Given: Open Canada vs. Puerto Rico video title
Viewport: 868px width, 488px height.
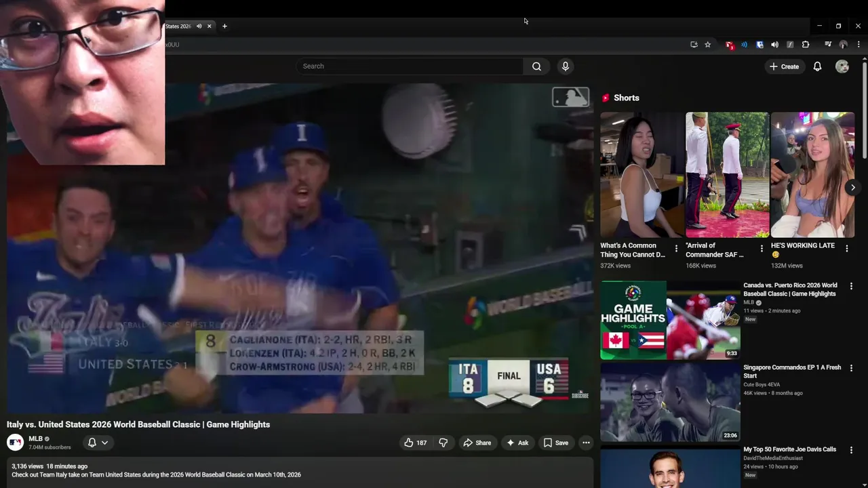Looking at the screenshot, I should (790, 289).
